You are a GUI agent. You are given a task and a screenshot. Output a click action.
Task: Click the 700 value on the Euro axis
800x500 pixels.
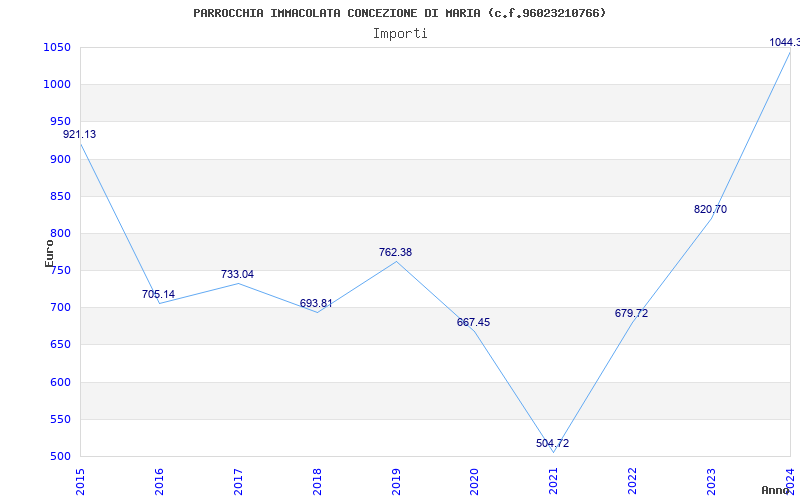click(x=60, y=308)
